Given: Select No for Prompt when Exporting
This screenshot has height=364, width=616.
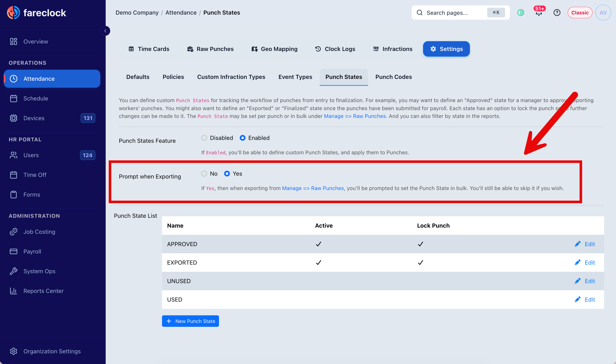Looking at the screenshot, I should [x=204, y=174].
